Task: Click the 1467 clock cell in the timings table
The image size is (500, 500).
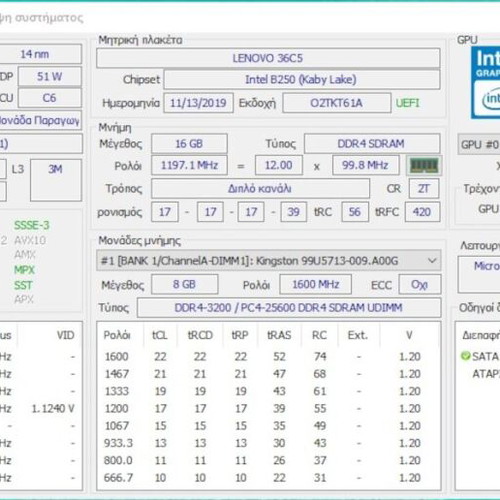Action: pos(117,374)
